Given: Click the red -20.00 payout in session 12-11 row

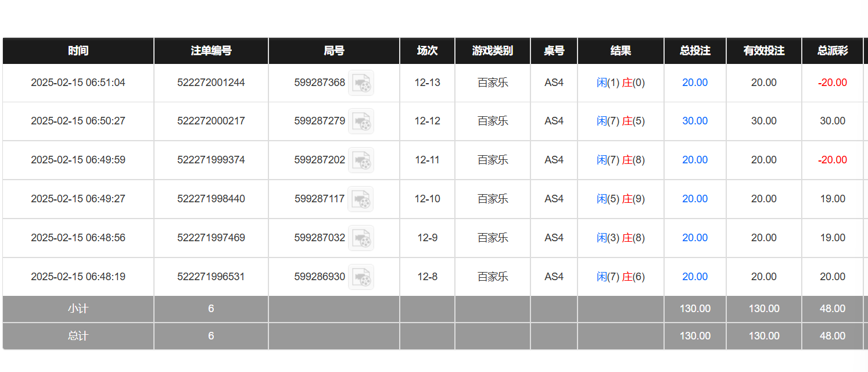Looking at the screenshot, I should [833, 160].
